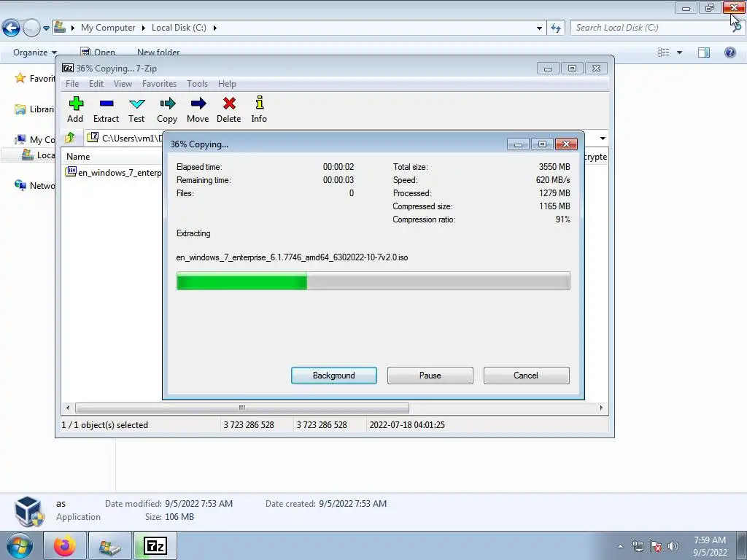The image size is (747, 560).
Task: Click the Add tool in 7-Zip
Action: point(75,109)
